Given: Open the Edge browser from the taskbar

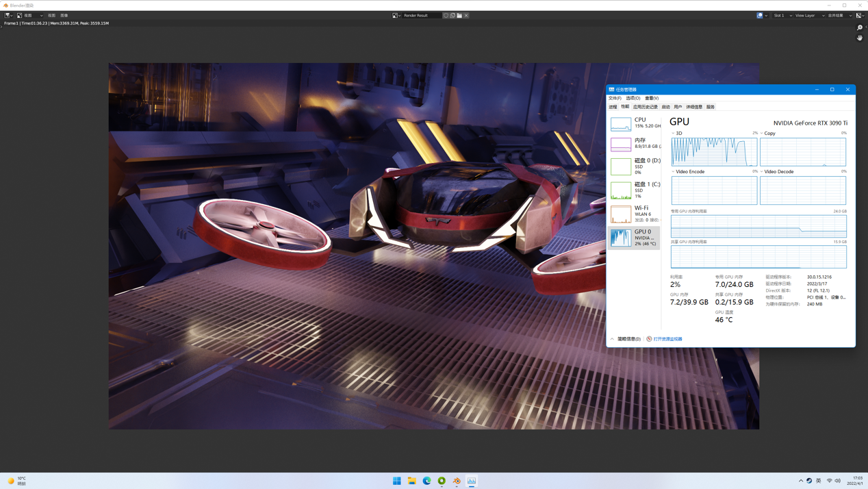Looking at the screenshot, I should (x=426, y=481).
